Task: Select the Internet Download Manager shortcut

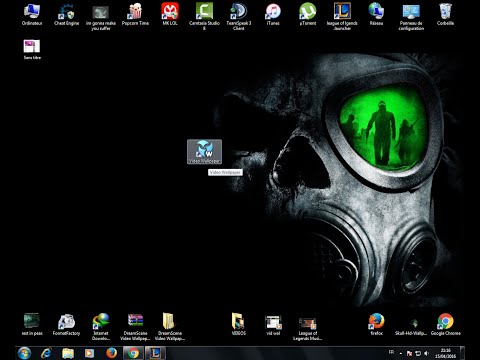Action: point(101,327)
